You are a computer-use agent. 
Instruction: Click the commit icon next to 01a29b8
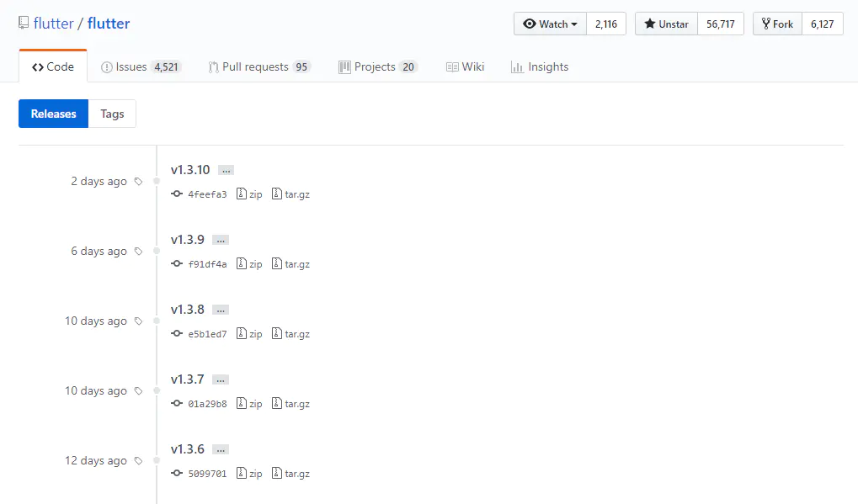[177, 403]
